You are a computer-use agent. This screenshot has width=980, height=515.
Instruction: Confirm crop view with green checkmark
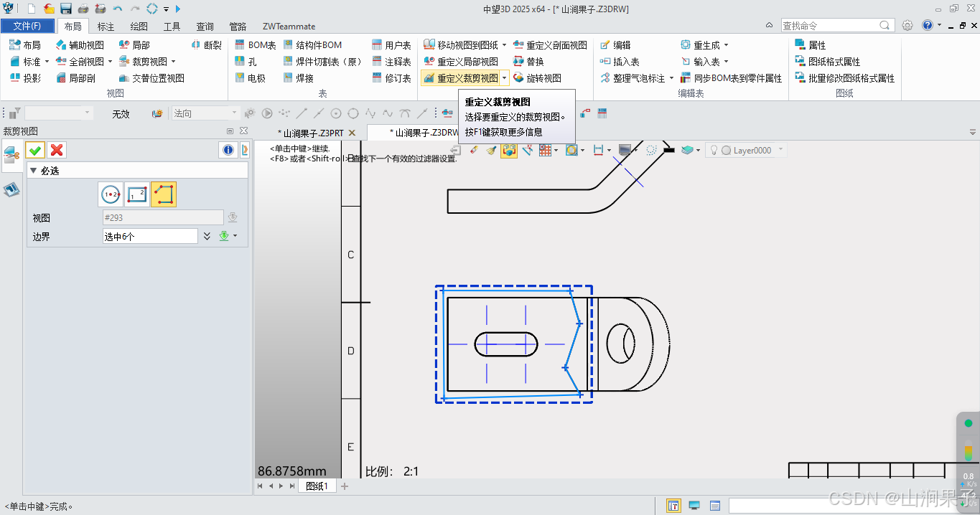click(x=34, y=150)
